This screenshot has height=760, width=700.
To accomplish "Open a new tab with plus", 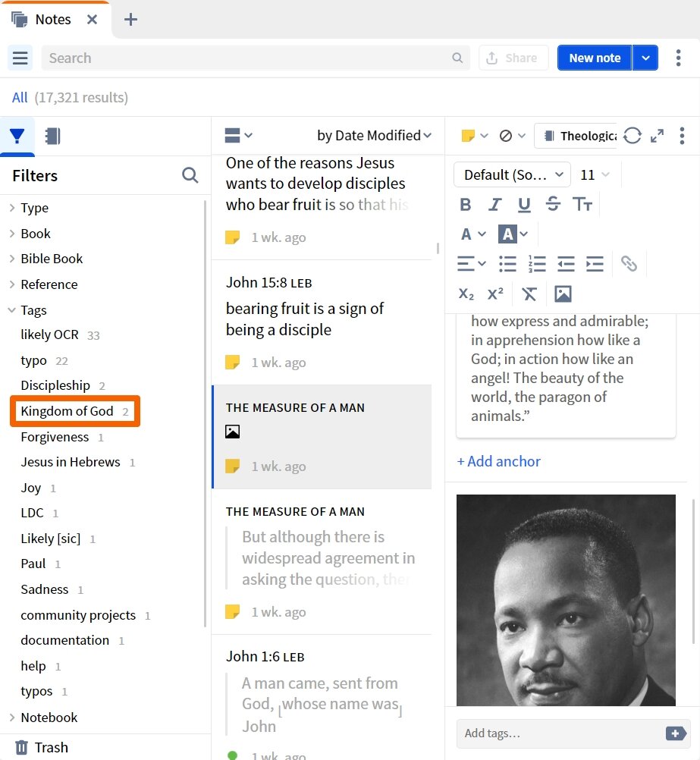I will 130,20.
